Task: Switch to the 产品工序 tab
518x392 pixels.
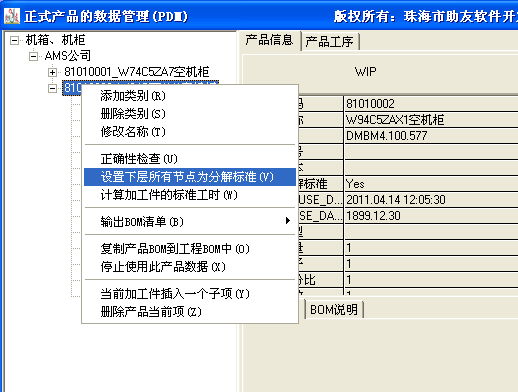Action: coord(329,42)
